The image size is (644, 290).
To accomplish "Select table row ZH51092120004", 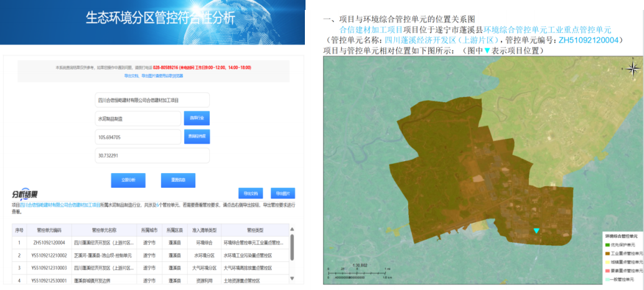I will [x=149, y=243].
